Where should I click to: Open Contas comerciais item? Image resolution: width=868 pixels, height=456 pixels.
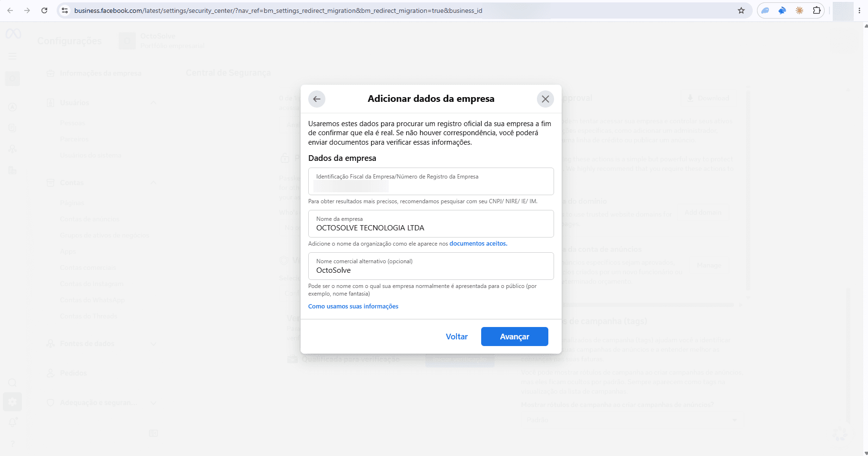tap(88, 268)
